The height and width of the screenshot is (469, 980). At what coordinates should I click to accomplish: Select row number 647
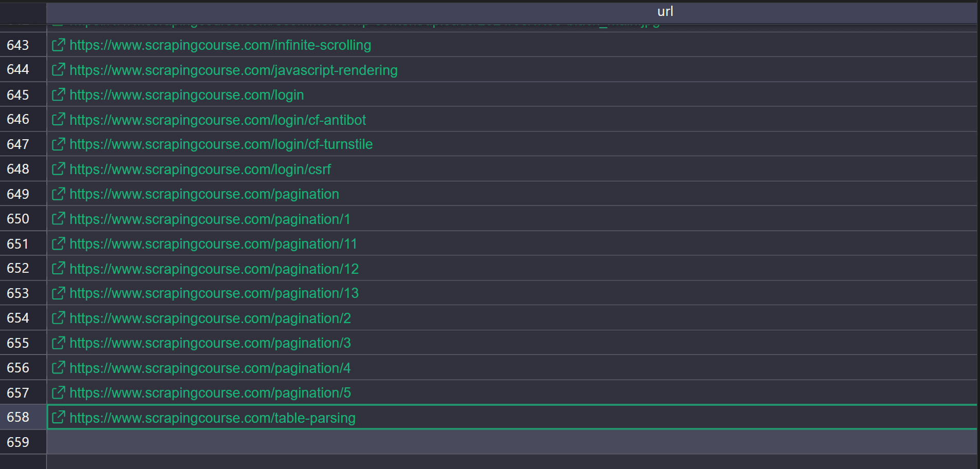(x=23, y=144)
